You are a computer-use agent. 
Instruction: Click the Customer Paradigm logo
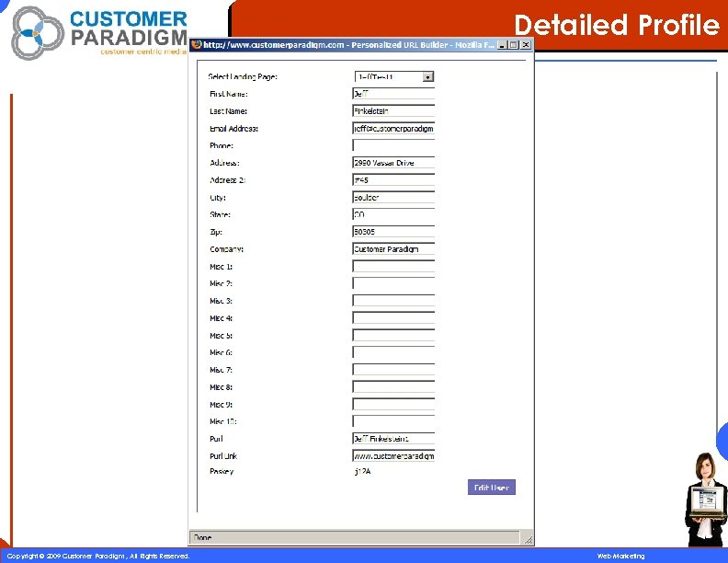[99, 32]
